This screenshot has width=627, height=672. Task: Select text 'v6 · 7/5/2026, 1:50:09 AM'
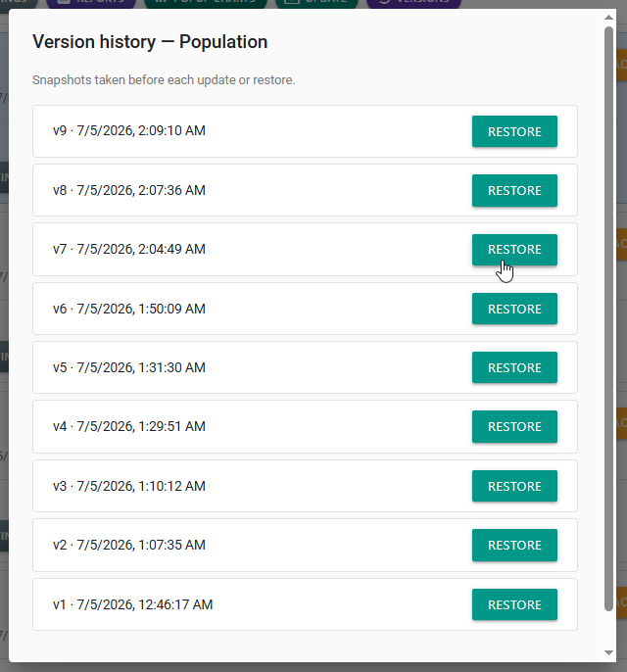[x=129, y=309]
